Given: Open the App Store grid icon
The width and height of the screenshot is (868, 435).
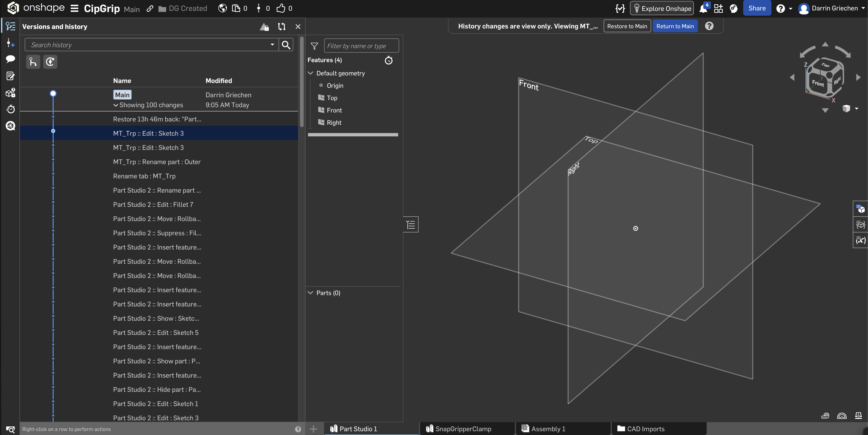Looking at the screenshot, I should point(718,8).
